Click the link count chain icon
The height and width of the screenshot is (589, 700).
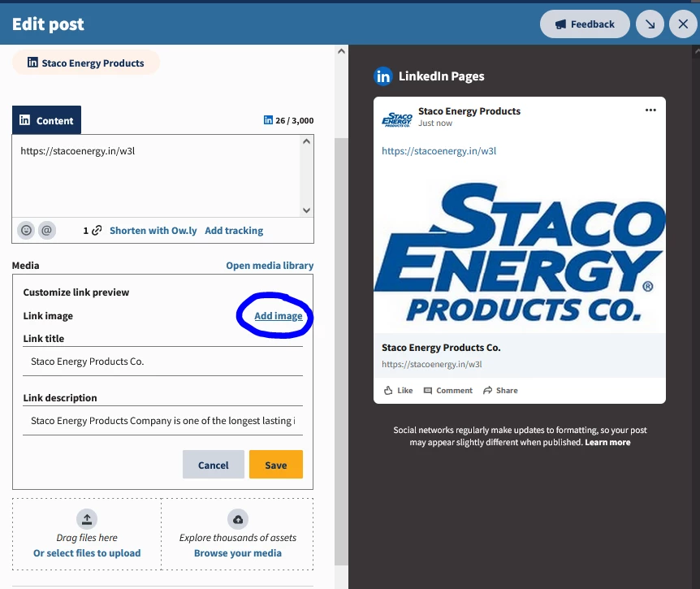point(97,231)
